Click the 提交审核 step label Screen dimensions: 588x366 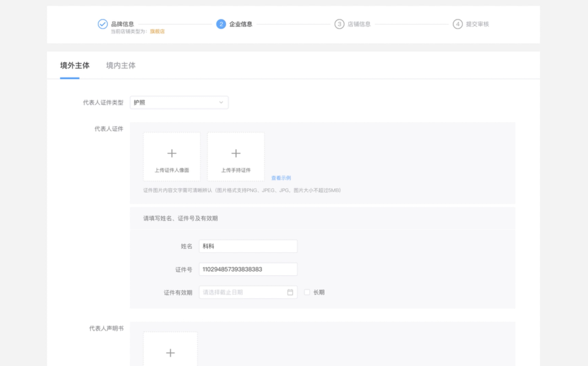pyautogui.click(x=477, y=24)
